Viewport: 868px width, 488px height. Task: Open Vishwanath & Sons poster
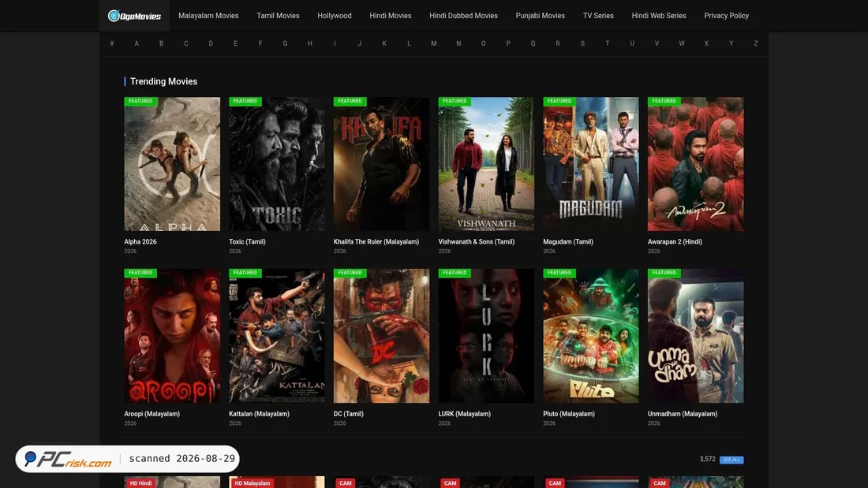pyautogui.click(x=486, y=164)
